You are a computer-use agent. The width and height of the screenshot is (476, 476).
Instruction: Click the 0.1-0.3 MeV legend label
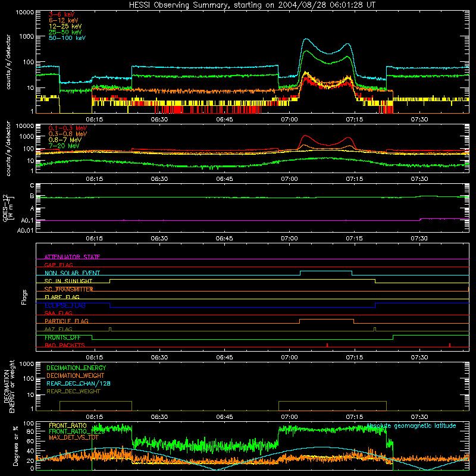pyautogui.click(x=68, y=128)
